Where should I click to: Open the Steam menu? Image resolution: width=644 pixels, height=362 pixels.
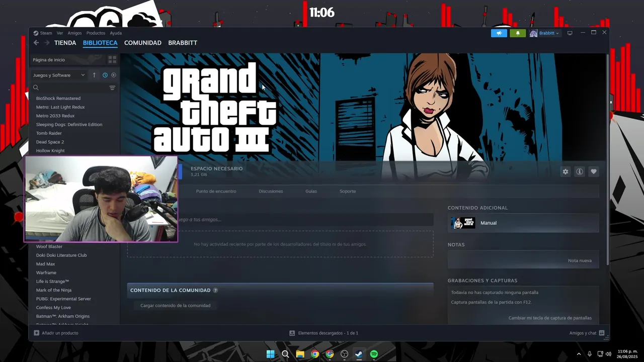pyautogui.click(x=46, y=33)
